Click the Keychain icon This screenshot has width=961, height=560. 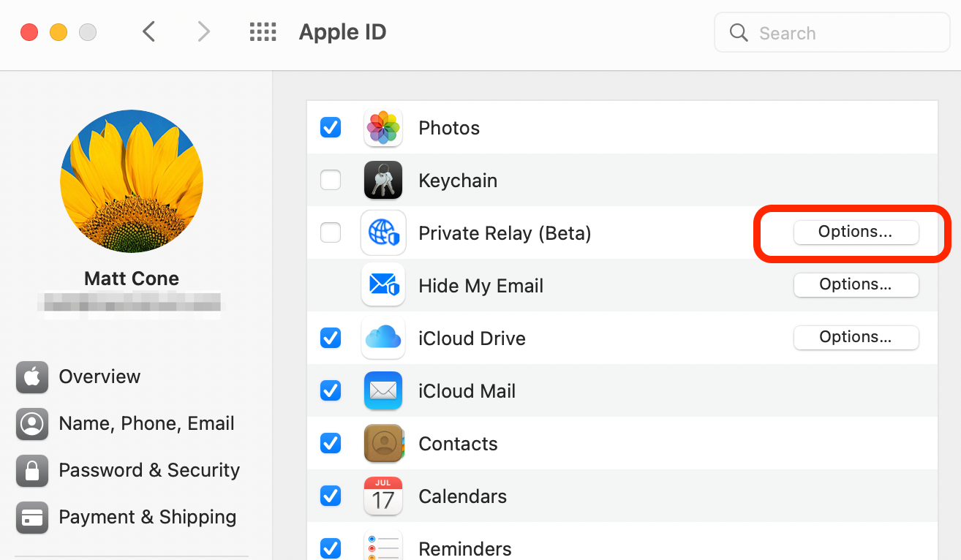tap(383, 180)
